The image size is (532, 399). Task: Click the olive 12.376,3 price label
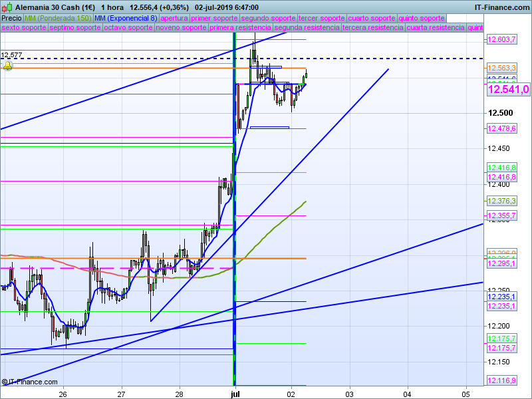[x=502, y=201]
